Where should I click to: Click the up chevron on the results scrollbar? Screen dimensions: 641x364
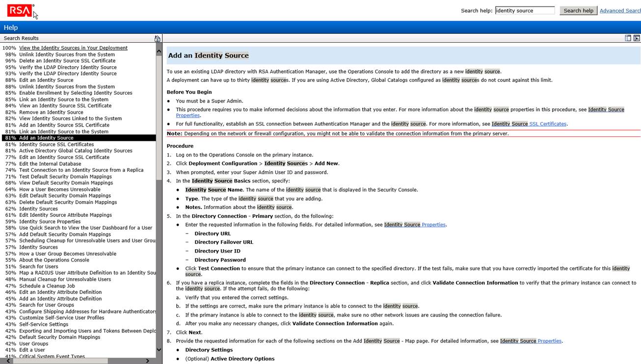tap(159, 51)
